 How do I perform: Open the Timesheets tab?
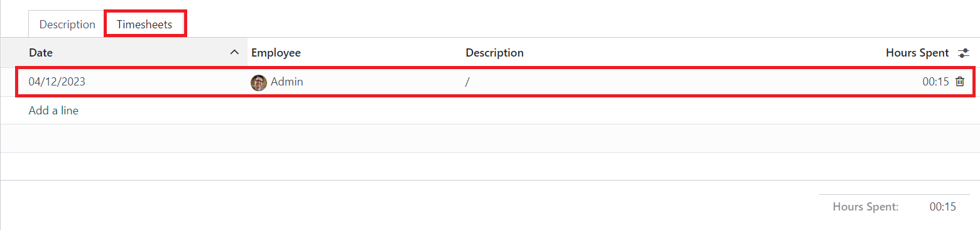(x=144, y=25)
